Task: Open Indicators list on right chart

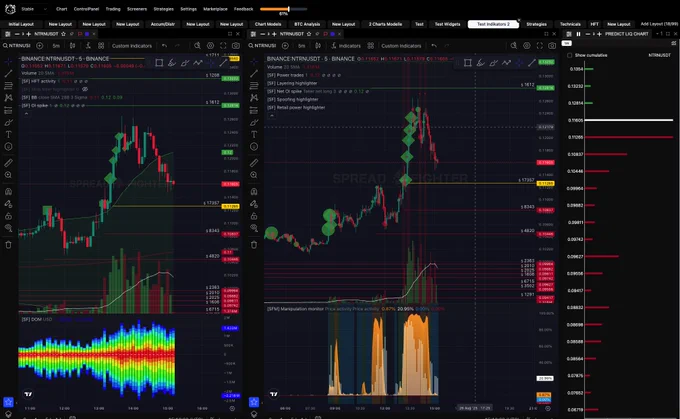Action: point(346,46)
